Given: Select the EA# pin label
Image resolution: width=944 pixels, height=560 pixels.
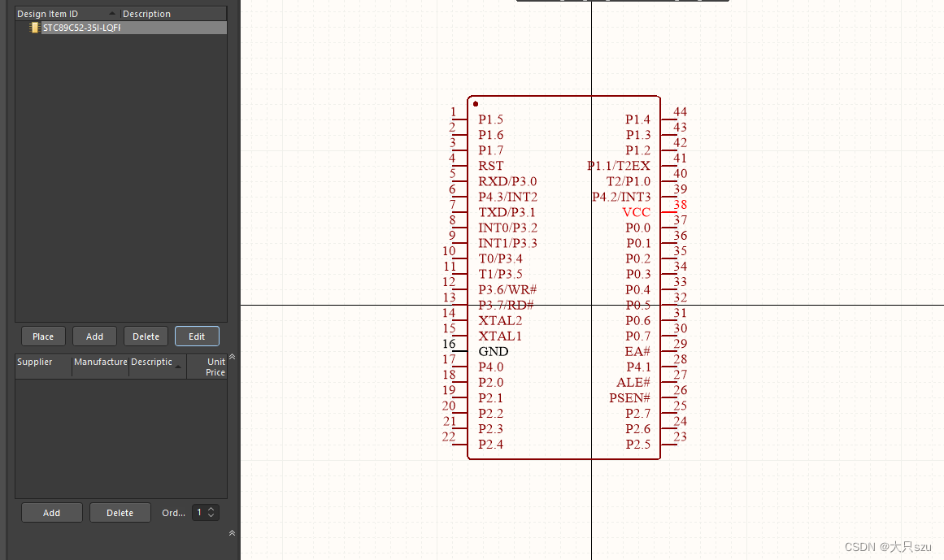Looking at the screenshot, I should (637, 351).
